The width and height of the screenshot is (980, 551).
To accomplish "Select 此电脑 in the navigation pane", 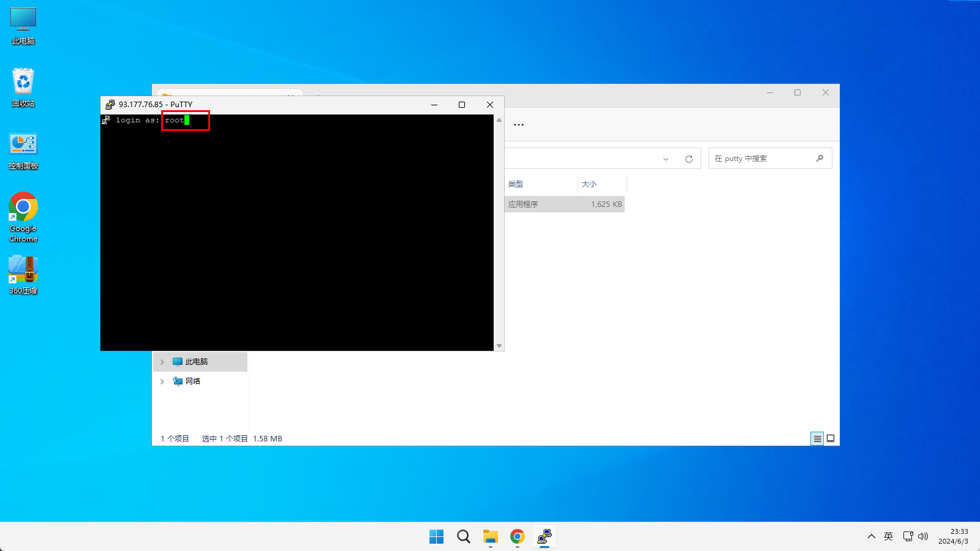I will [200, 362].
